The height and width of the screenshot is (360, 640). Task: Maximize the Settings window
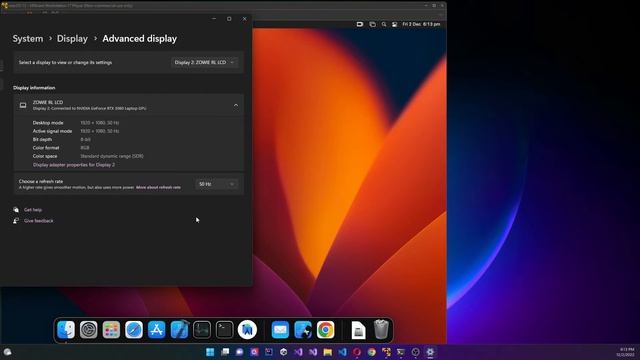pos(229,19)
